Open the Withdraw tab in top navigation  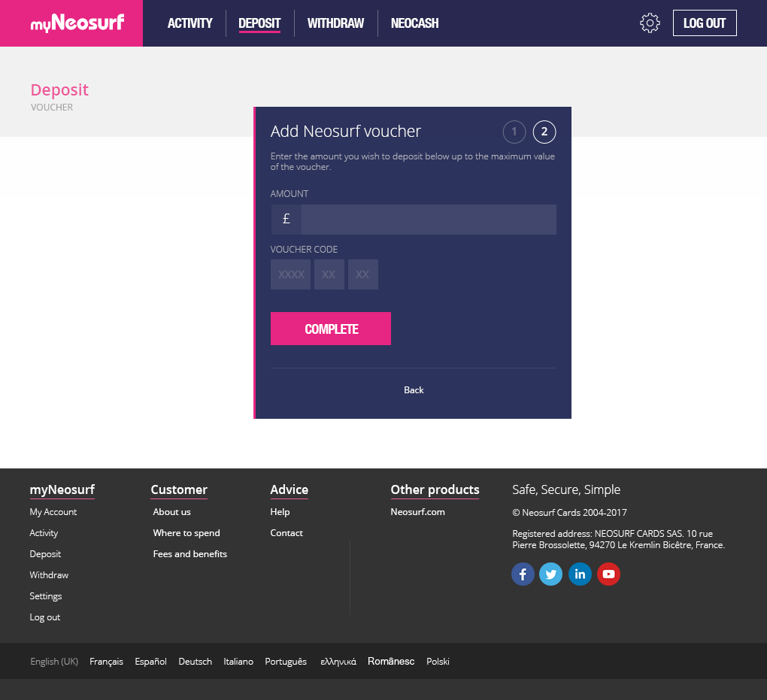(x=335, y=23)
